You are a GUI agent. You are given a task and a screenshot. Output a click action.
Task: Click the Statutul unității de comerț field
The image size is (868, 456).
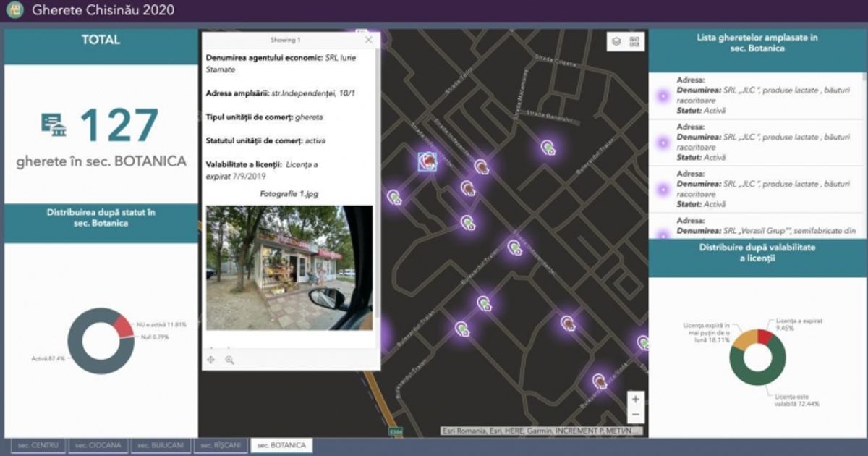[x=265, y=140]
